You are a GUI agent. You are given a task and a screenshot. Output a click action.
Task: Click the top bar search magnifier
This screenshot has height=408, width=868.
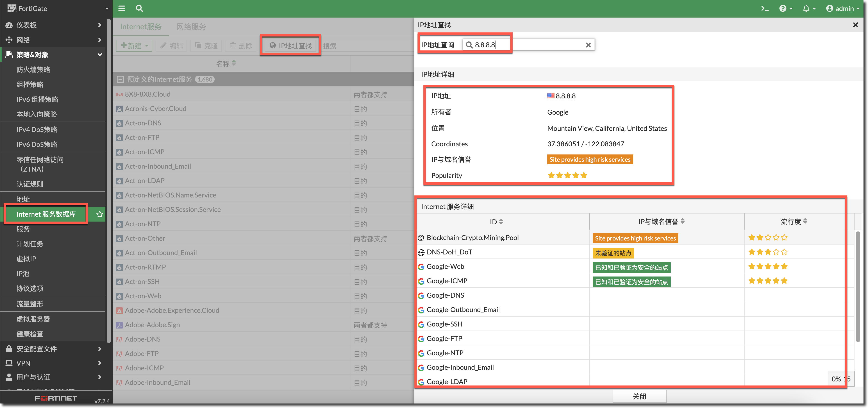tap(139, 8)
